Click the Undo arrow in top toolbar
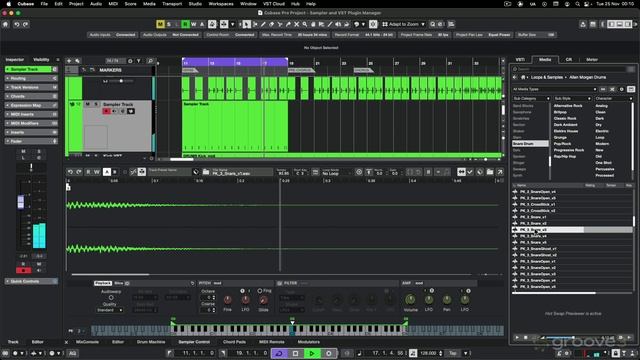 coord(17,24)
